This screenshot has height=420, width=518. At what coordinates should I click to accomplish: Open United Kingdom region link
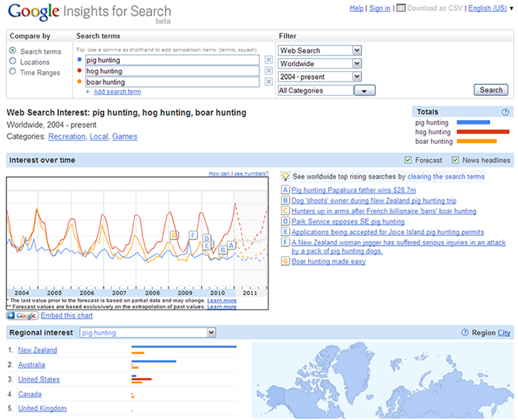coord(42,408)
